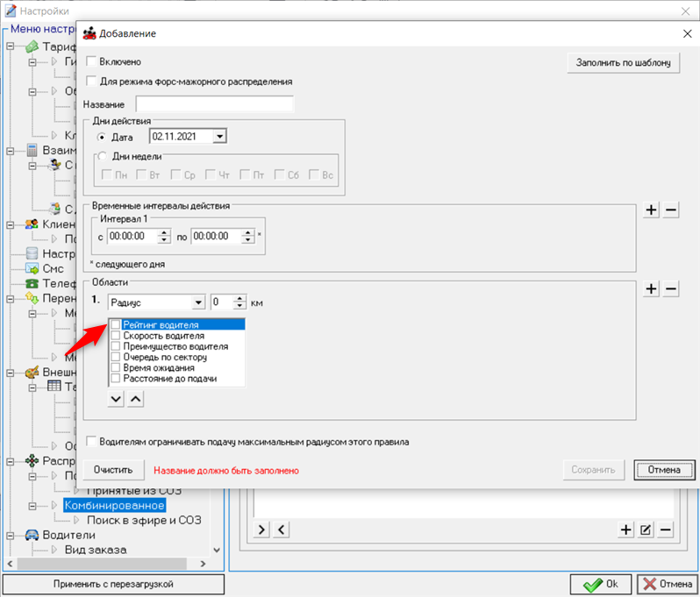The width and height of the screenshot is (700, 597).
Task: Collapse the "Комбинированное" tree node
Action: tap(32, 506)
